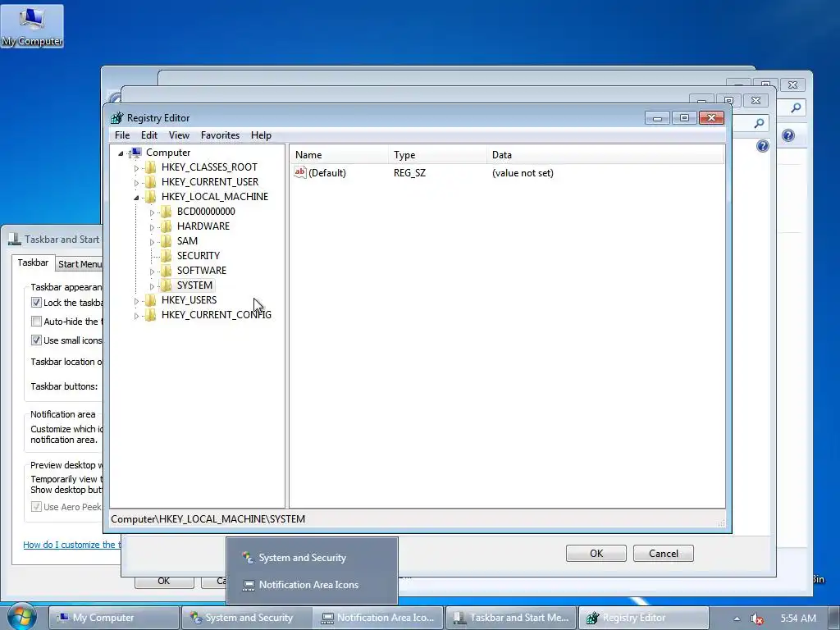Click the Registry Editor resize grip
This screenshot has height=630, width=840.
(722, 523)
